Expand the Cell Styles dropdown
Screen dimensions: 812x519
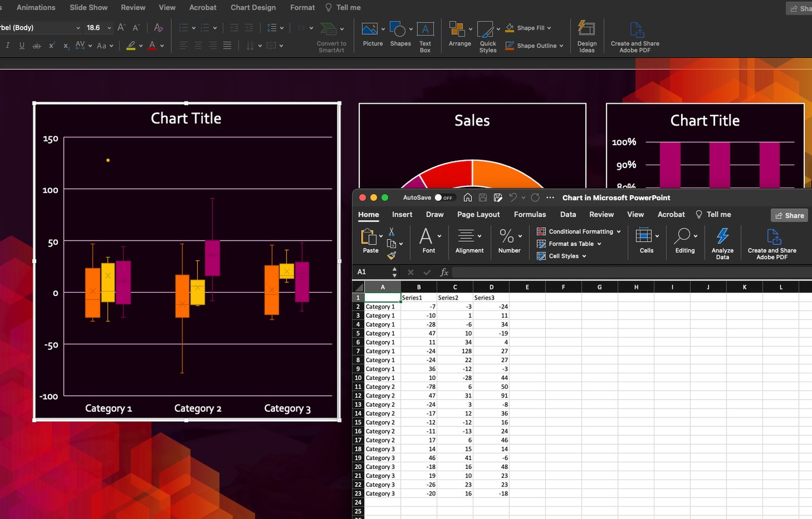pyautogui.click(x=562, y=256)
